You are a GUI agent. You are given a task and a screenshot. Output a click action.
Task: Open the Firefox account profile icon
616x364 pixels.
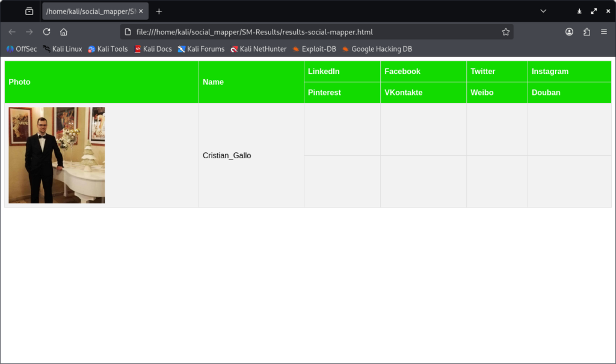point(569,32)
